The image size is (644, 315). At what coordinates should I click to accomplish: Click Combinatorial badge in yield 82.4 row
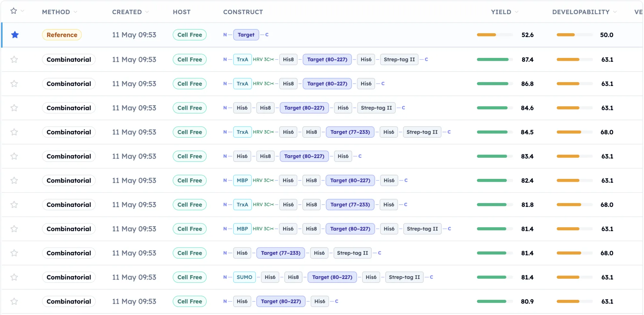pos(69,181)
